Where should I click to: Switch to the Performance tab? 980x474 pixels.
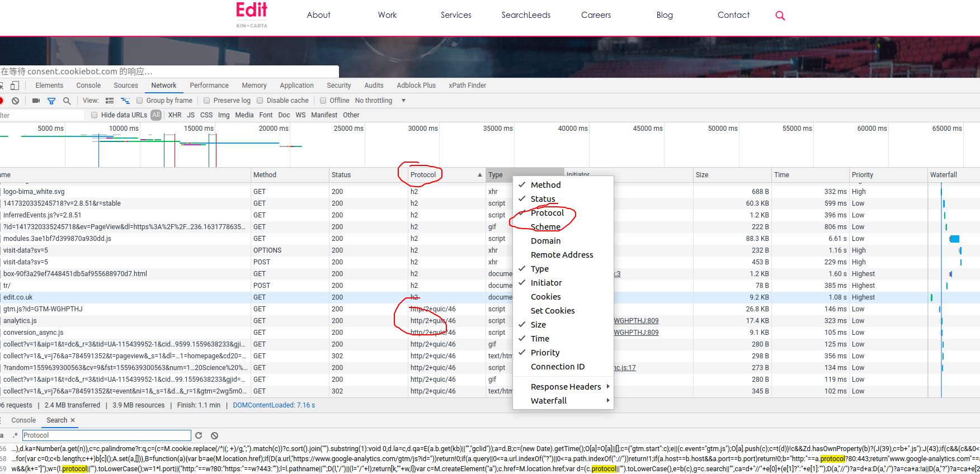click(209, 86)
